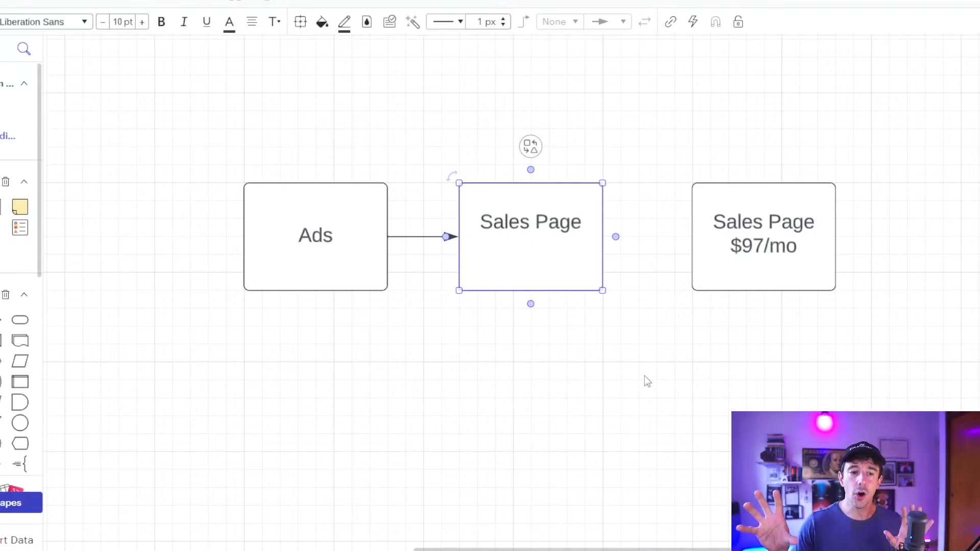
Task: Decrease font size with minus button
Action: (103, 22)
